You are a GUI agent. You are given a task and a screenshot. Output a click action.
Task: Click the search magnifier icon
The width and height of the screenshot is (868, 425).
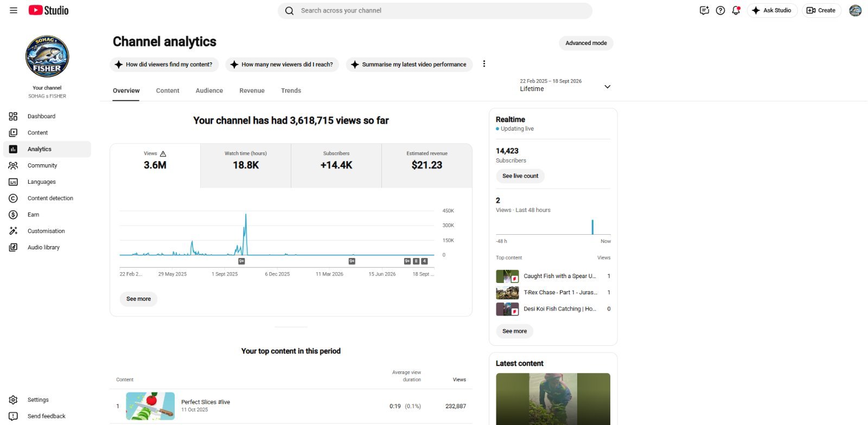tap(289, 11)
